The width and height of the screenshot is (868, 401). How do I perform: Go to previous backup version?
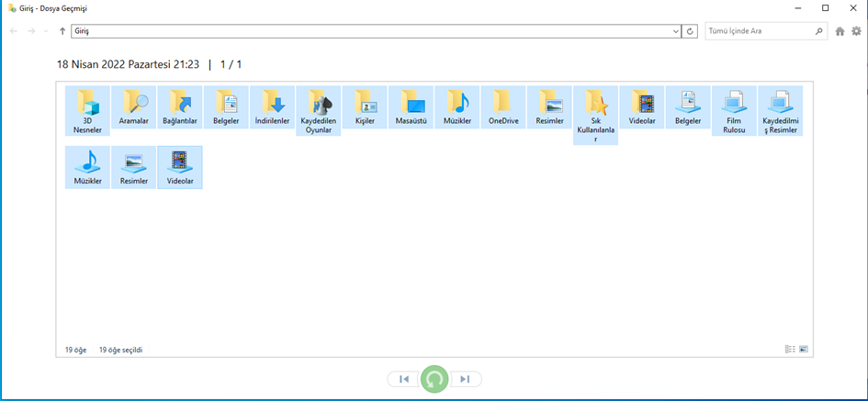pyautogui.click(x=403, y=379)
